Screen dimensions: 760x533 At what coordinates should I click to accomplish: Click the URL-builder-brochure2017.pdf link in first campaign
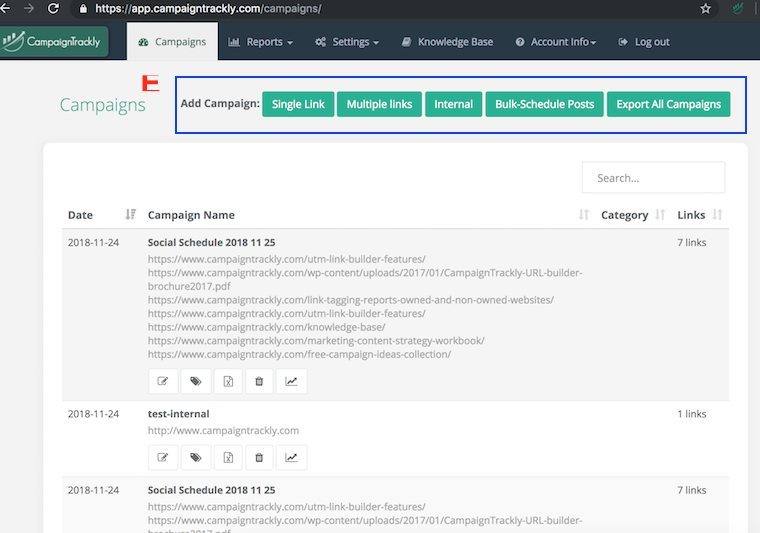coord(365,280)
